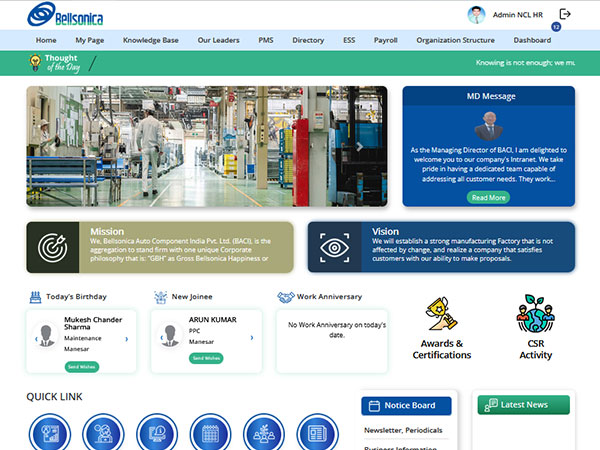Click the Mission statement card text
Viewport: 600px width, 450px height.
pos(181,250)
